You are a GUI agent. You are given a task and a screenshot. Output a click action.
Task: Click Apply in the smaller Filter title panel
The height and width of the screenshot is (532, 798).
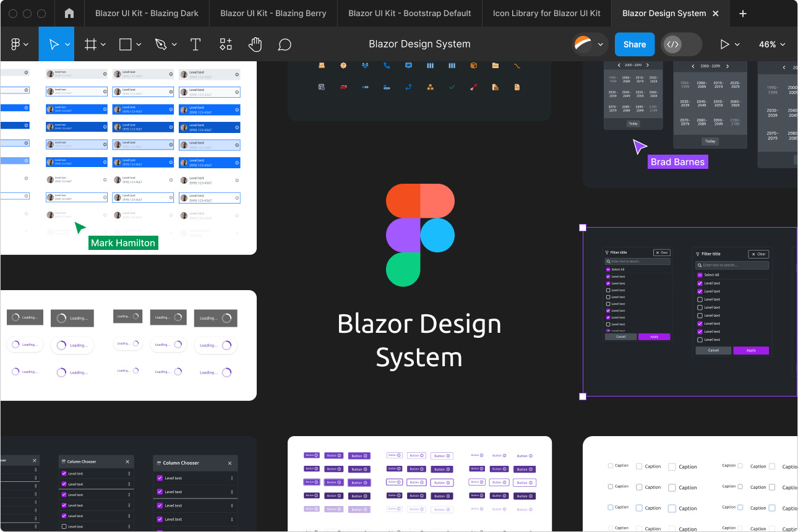654,337
